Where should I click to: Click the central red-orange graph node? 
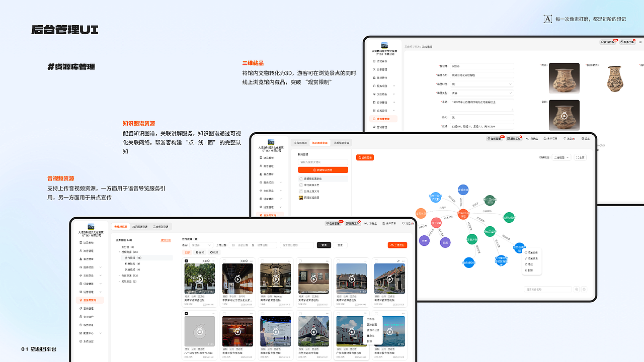(463, 214)
